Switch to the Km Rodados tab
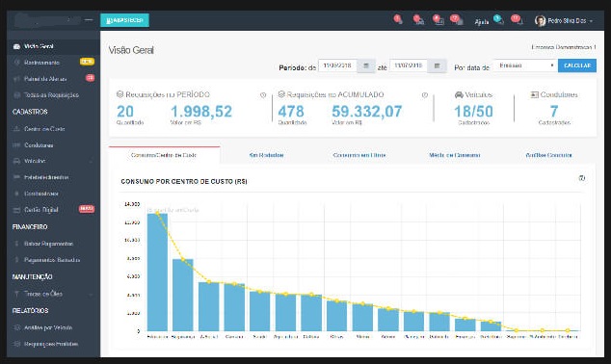This screenshot has width=611, height=364. click(267, 155)
